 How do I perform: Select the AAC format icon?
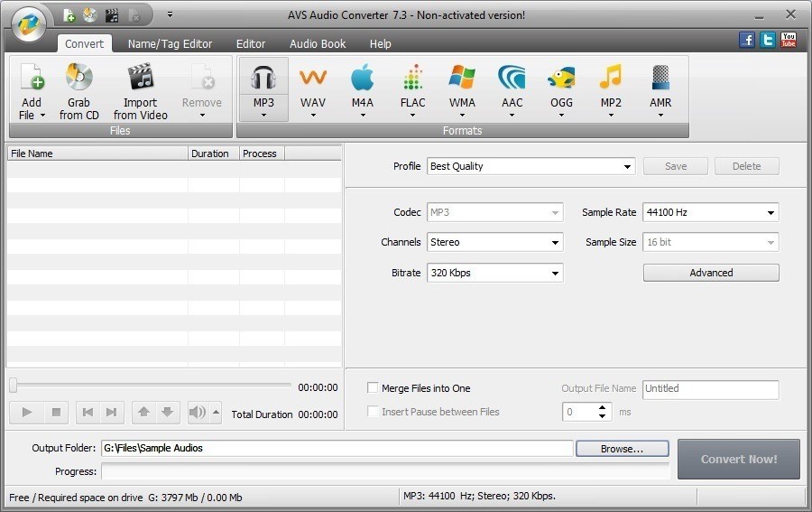coord(512,78)
